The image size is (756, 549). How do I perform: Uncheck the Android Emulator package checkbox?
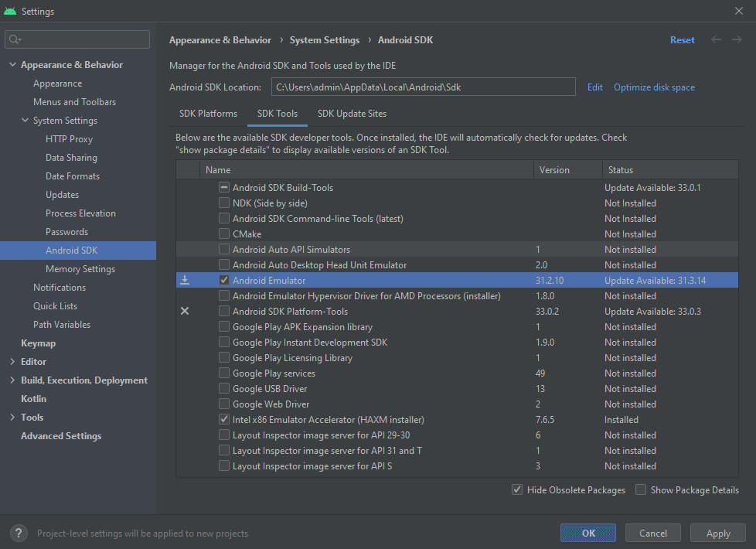[223, 280]
